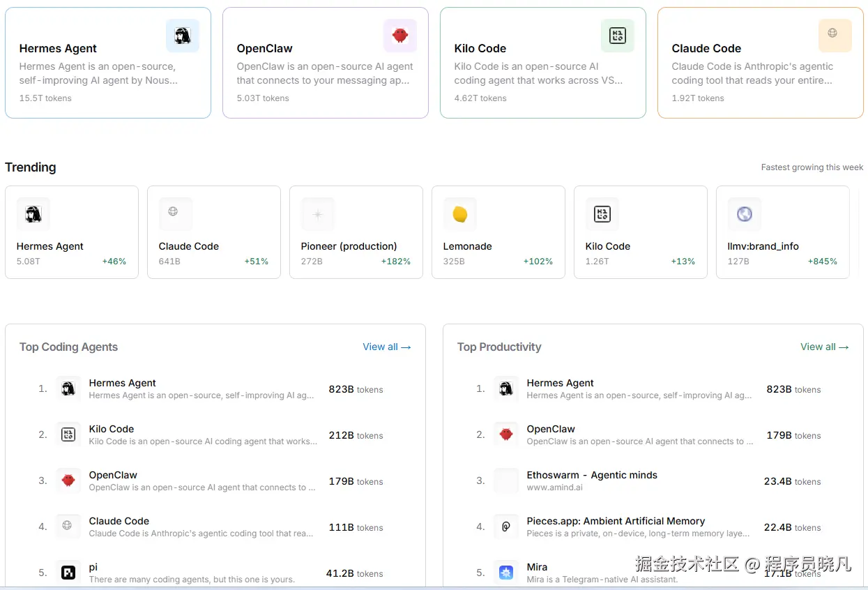Click Hermes Agent icon in Top Coding Agents
Viewport: 868px width, 590px height.
[x=68, y=388]
